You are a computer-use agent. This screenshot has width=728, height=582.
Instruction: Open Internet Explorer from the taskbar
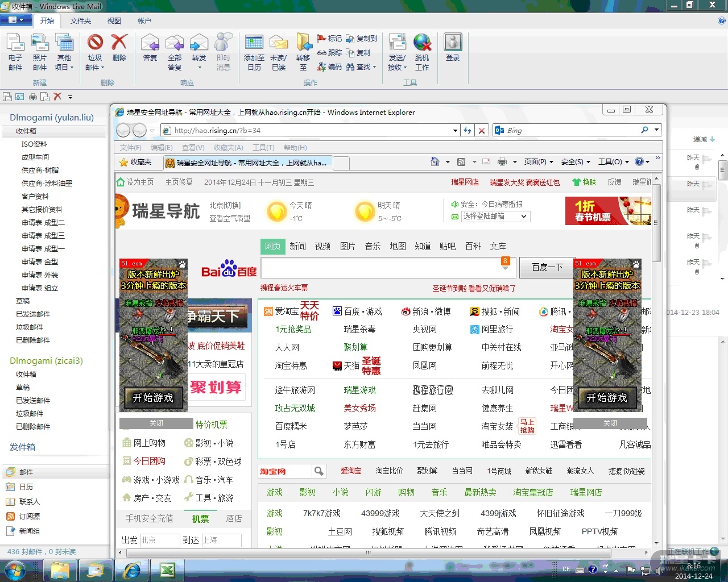(132, 570)
